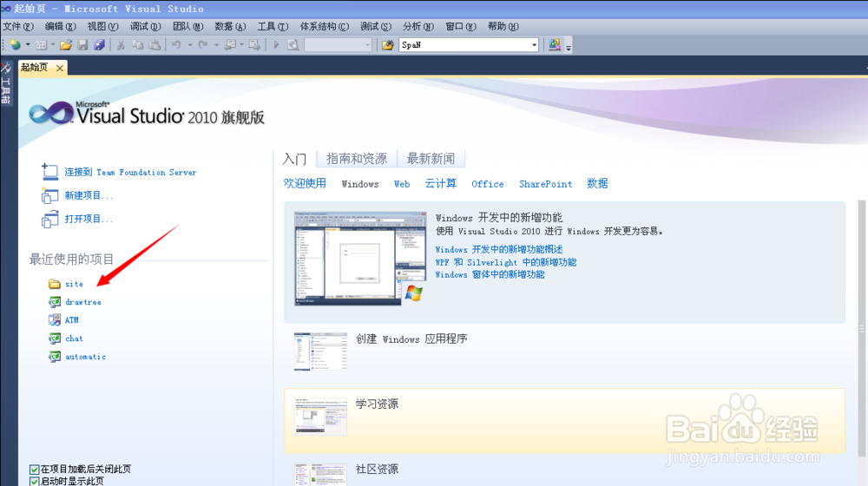Click the folder icon next to site
This screenshot has height=486, width=868.
[54, 284]
